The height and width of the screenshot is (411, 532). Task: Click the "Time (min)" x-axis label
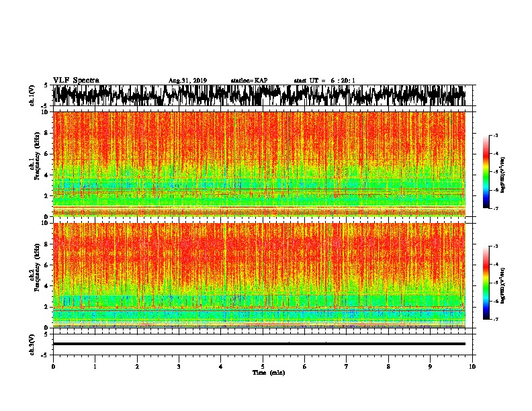point(269,373)
